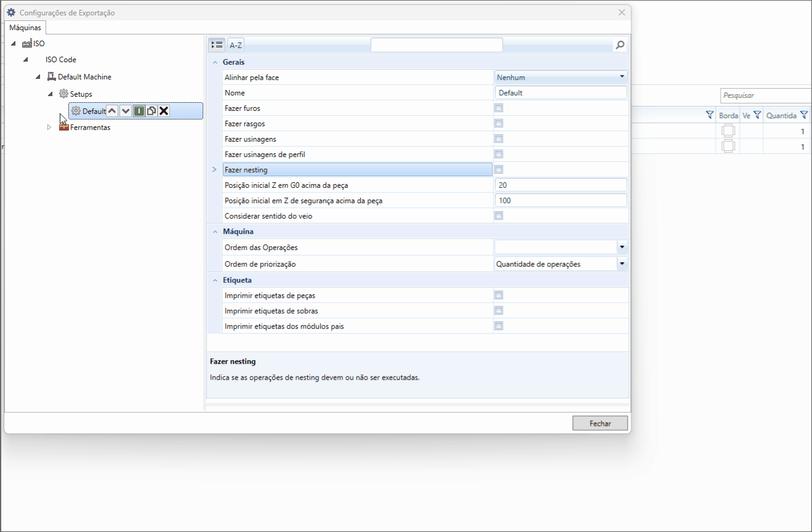Click the Fazer nesting property label
Screen dimensions: 812x532
pyautogui.click(x=246, y=170)
